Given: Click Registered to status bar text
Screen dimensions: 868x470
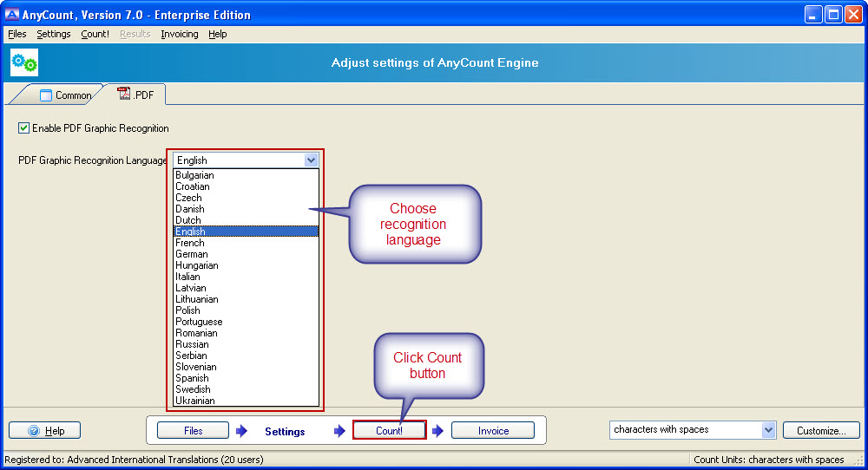Looking at the screenshot, I should pyautogui.click(x=134, y=460).
